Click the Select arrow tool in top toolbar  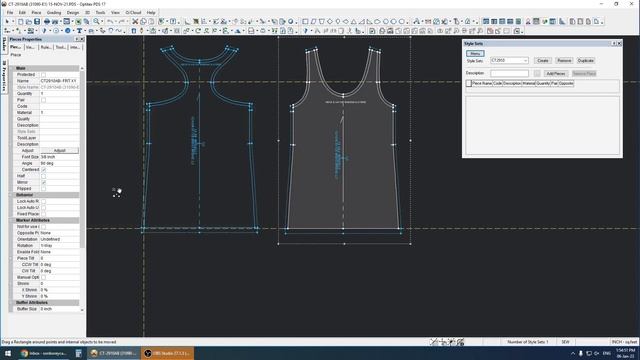[7, 21]
